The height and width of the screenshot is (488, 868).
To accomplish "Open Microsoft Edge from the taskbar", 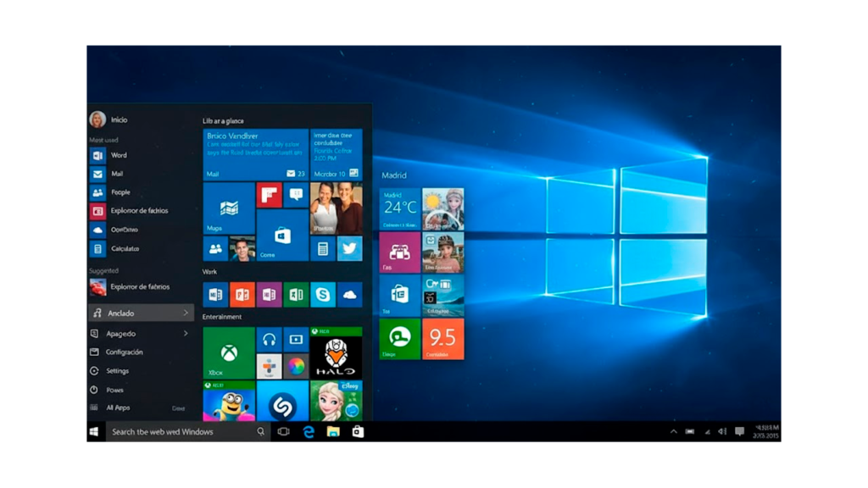I will 308,431.
